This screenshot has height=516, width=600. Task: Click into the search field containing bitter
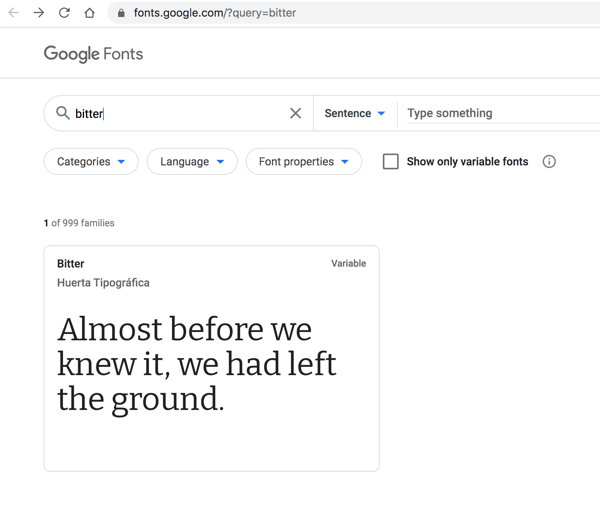(178, 113)
